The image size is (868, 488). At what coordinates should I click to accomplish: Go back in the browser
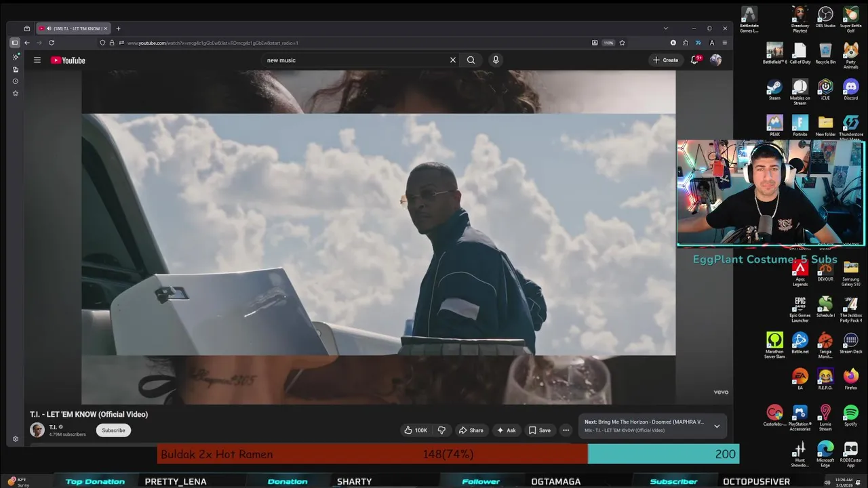click(x=27, y=43)
